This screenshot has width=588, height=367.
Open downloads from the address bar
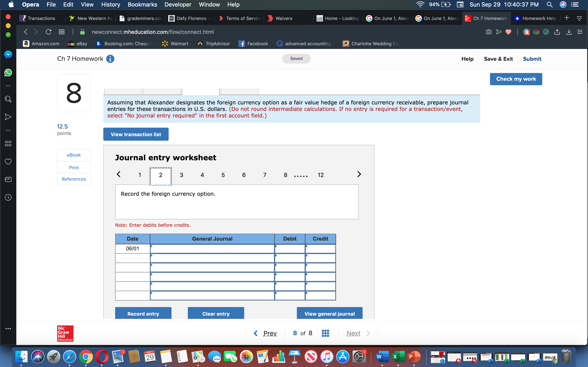[569, 32]
